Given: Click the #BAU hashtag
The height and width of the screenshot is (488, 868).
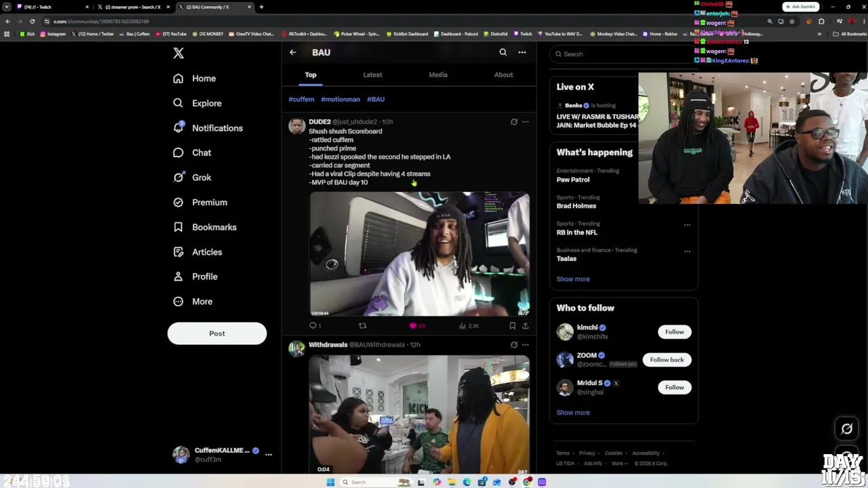Looking at the screenshot, I should click(x=376, y=100).
